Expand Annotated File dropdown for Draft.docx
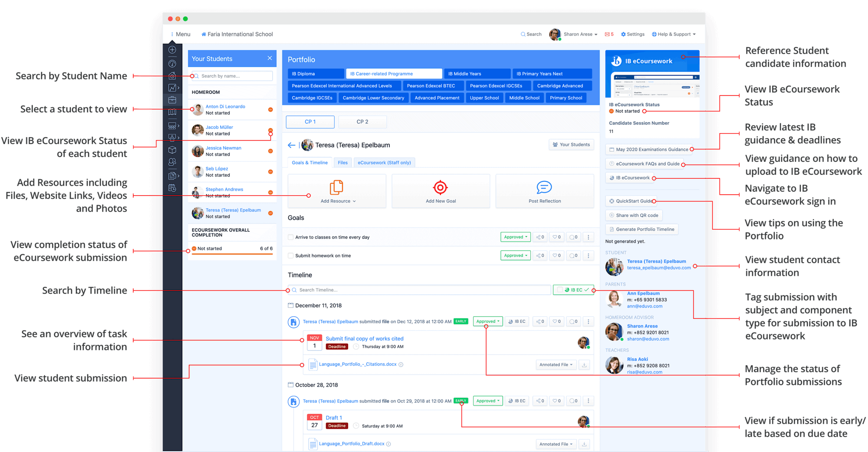 pos(556,444)
